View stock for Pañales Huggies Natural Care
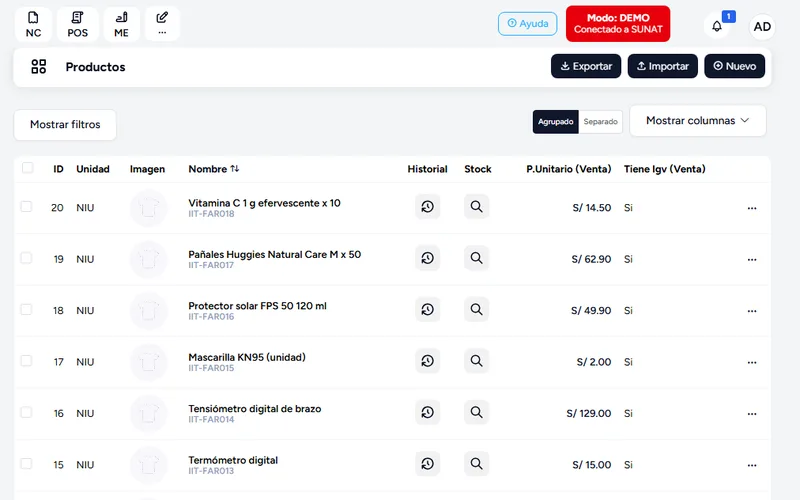This screenshot has width=800, height=500. point(476,258)
